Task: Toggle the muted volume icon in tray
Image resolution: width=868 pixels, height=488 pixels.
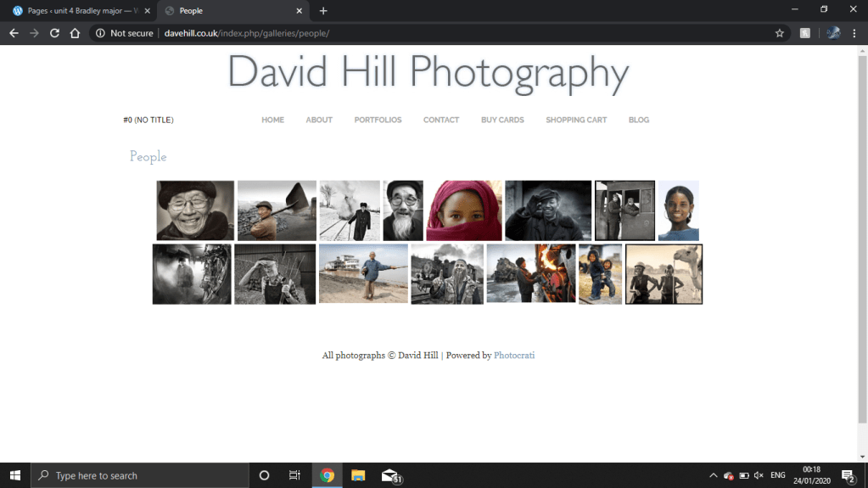Action: [759, 475]
